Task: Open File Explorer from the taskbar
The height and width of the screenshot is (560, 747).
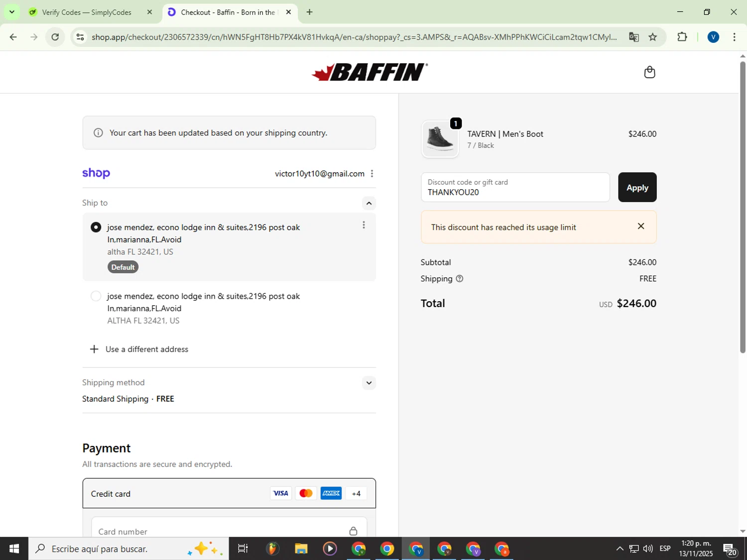Action: tap(301, 549)
